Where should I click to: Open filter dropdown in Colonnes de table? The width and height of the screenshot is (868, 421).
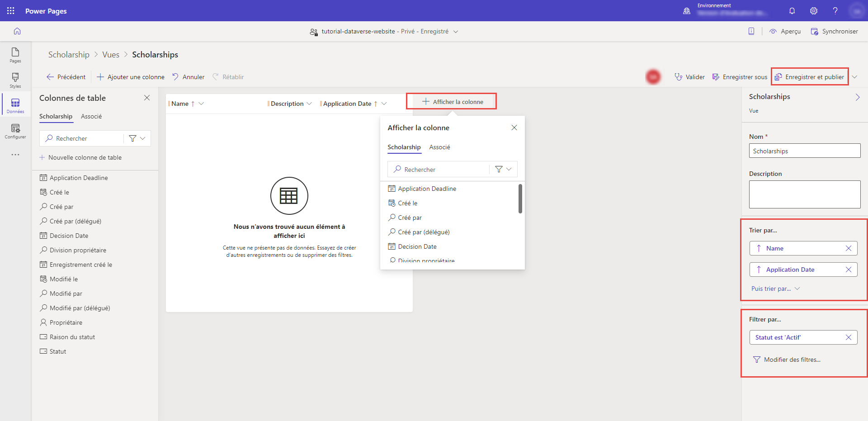pos(137,138)
